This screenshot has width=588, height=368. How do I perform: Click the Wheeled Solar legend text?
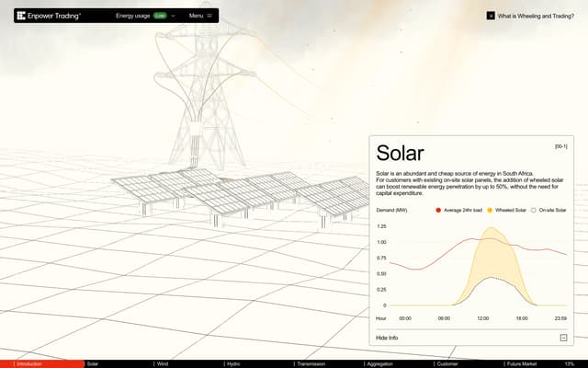point(511,211)
